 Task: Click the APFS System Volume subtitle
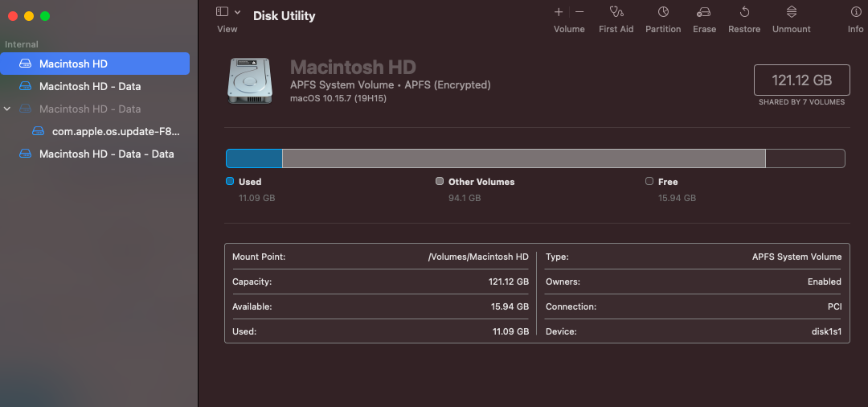(x=391, y=84)
